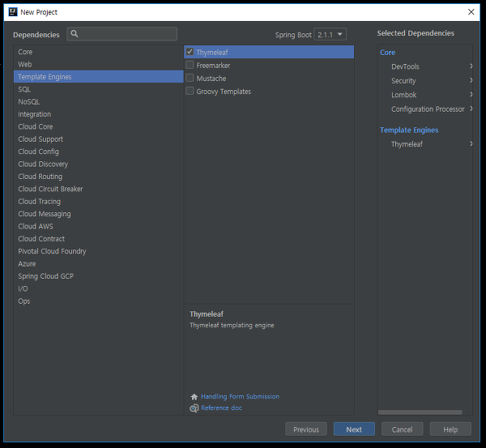This screenshot has height=448, width=486.
Task: Select the Cloud Discovery category
Action: click(99, 164)
